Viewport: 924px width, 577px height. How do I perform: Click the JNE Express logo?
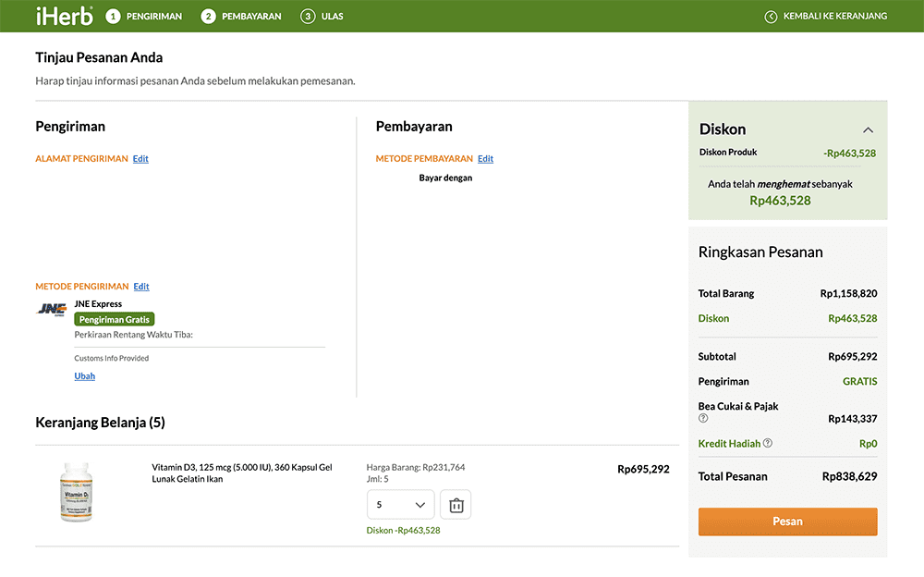click(52, 310)
